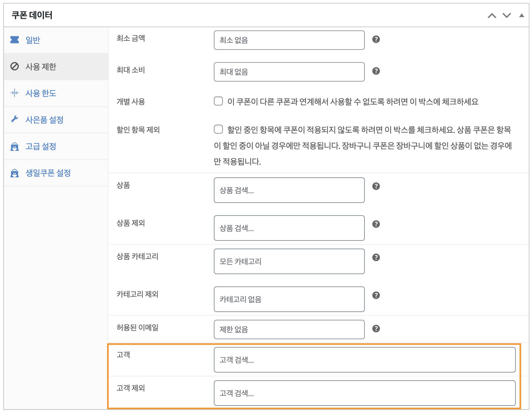Go to the 고급 설정 tab

pyautogui.click(x=56, y=146)
